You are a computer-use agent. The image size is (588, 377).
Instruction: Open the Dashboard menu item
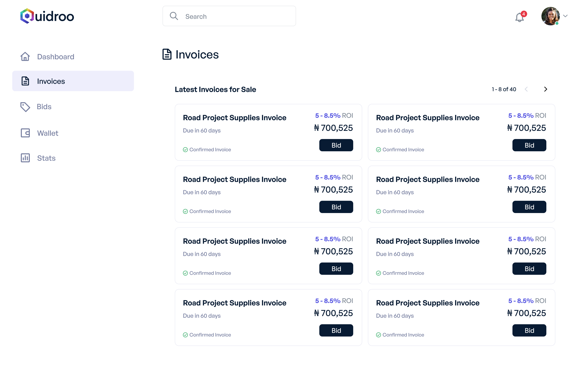pyautogui.click(x=56, y=57)
